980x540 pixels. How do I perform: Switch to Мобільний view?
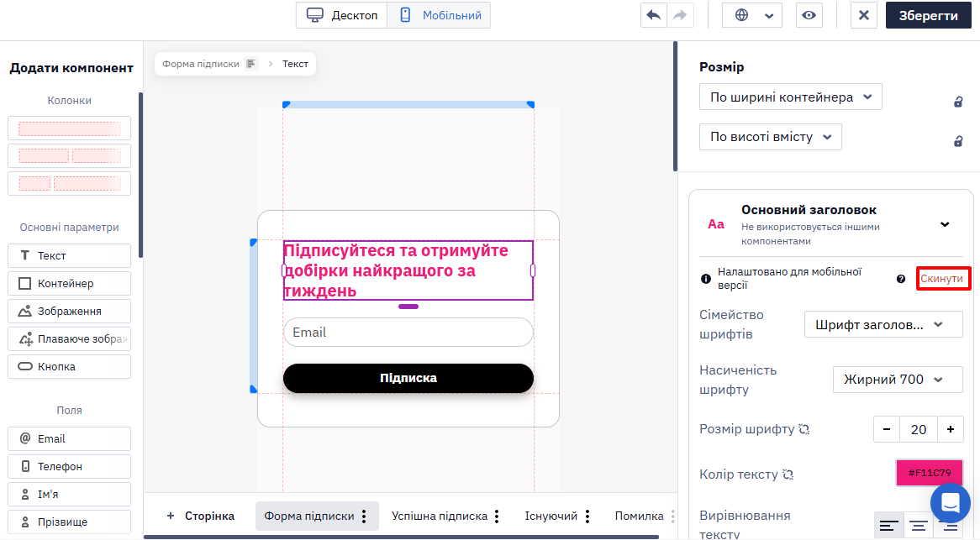point(440,15)
